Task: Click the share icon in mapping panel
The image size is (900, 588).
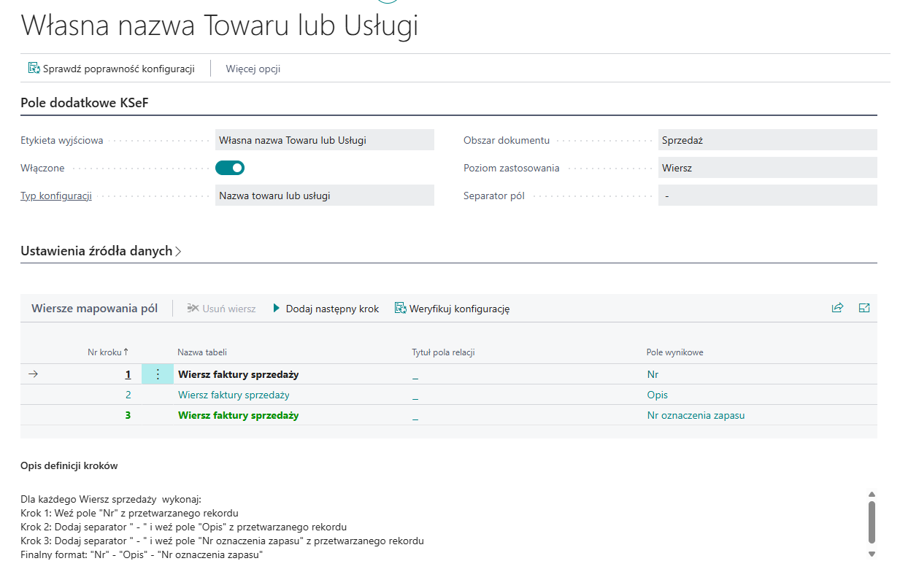Action: pos(837,308)
